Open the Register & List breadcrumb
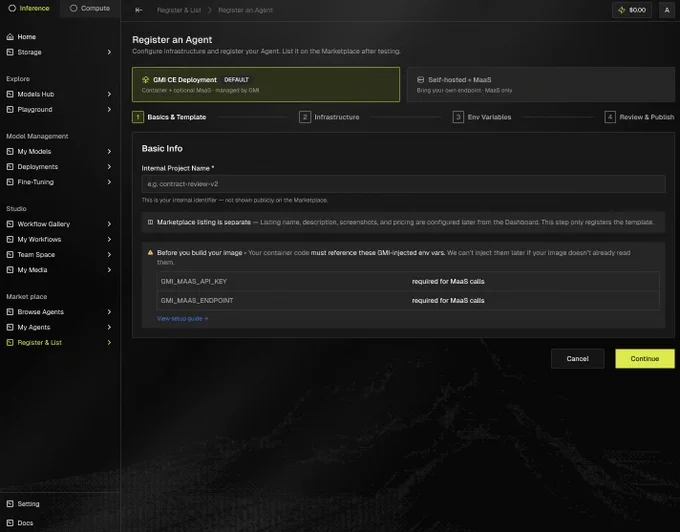 [x=179, y=10]
